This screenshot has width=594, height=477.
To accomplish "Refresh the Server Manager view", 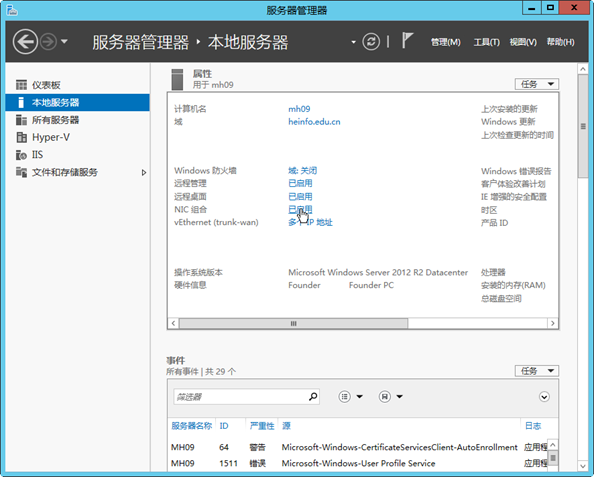I will pos(371,42).
